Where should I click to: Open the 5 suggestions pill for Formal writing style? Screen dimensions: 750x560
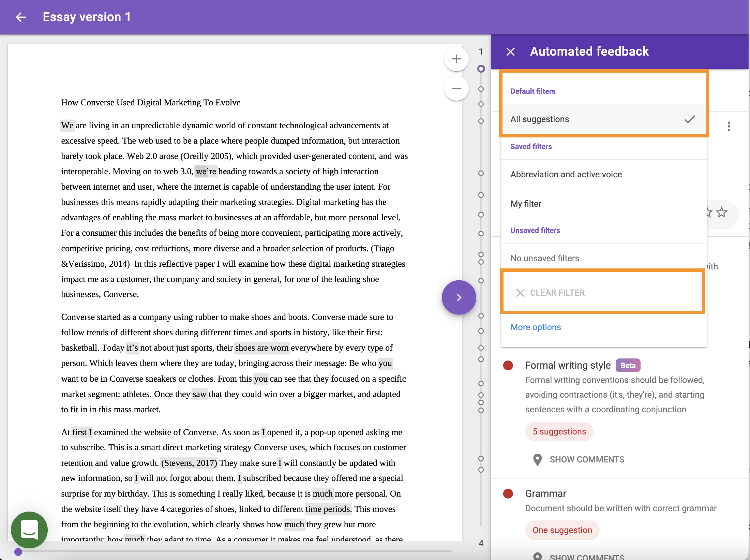point(559,431)
